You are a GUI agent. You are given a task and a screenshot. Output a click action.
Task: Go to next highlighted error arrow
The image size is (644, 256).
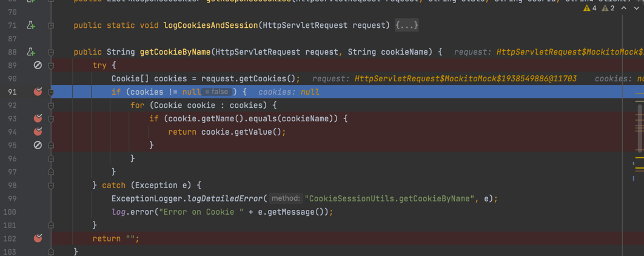[x=636, y=8]
